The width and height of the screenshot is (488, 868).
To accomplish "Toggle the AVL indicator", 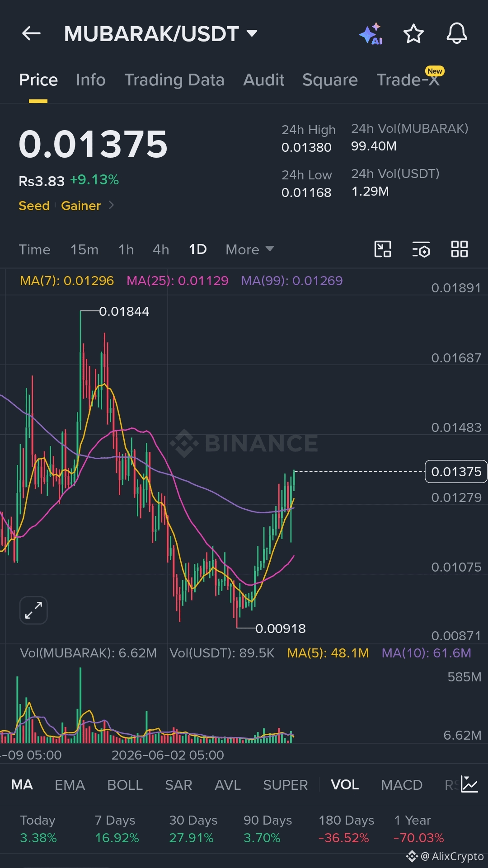I will tap(228, 785).
